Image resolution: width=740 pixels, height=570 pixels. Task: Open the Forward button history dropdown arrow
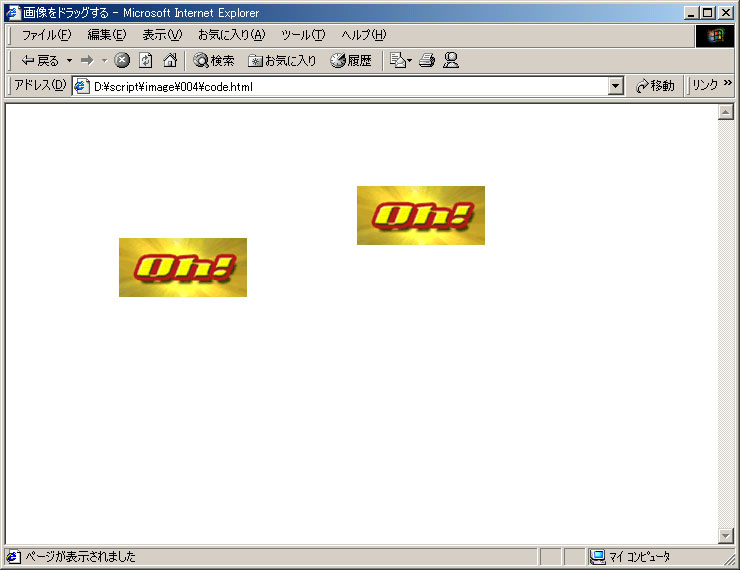point(104,60)
